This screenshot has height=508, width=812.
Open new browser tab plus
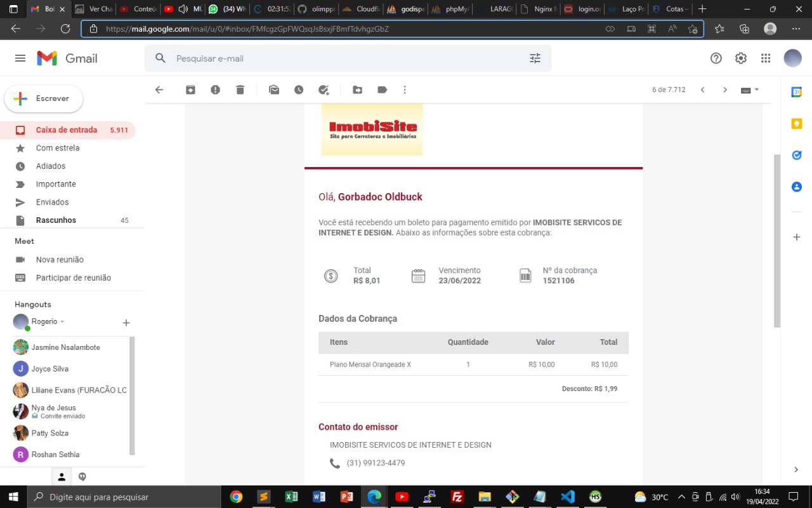tap(702, 10)
